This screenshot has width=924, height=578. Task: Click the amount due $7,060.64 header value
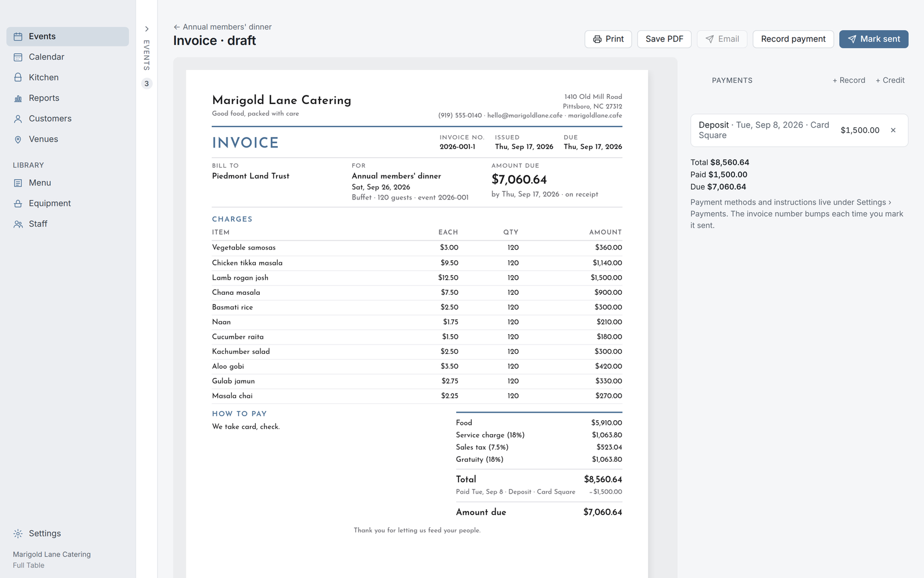click(519, 180)
